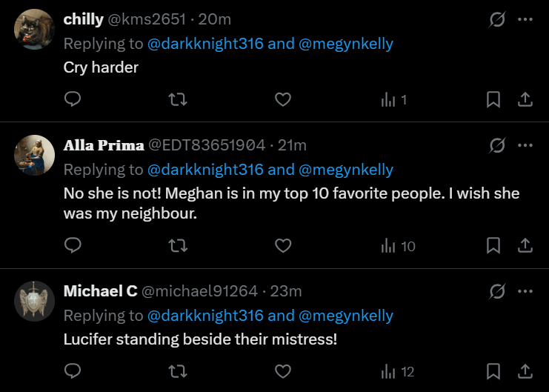Share Michael C's tweet via share icon
Viewport: 549px width, 392px height.
pyautogui.click(x=524, y=371)
